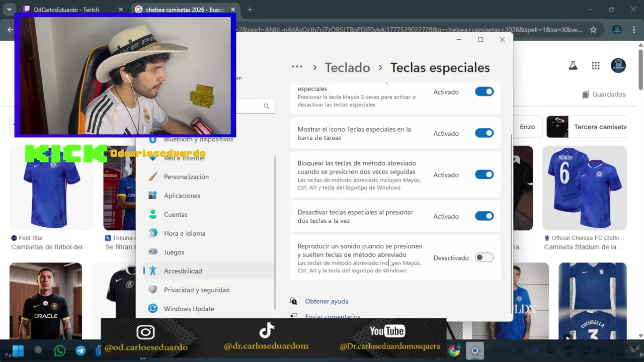The height and width of the screenshot is (362, 644).
Task: Open the Official Chelsea FC Clothing source
Action: tap(584, 238)
